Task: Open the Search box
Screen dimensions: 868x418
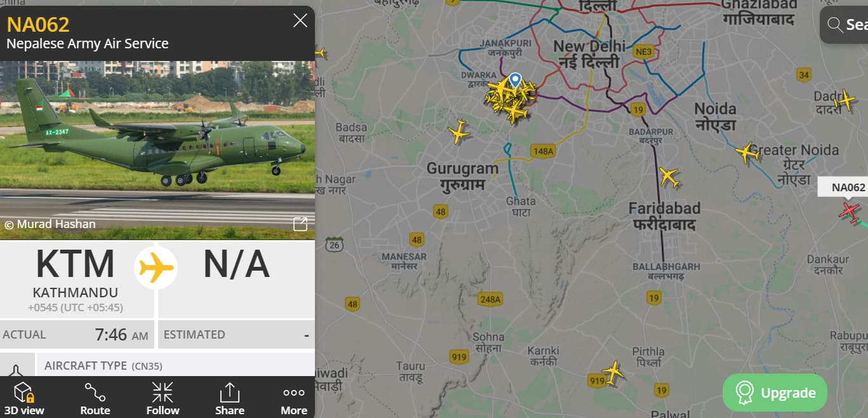Action: (x=846, y=25)
